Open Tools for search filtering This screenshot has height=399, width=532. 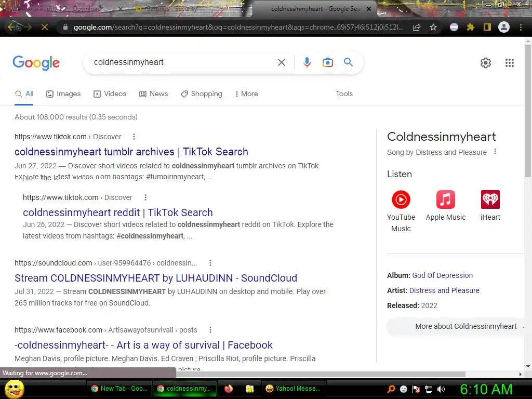[344, 94]
